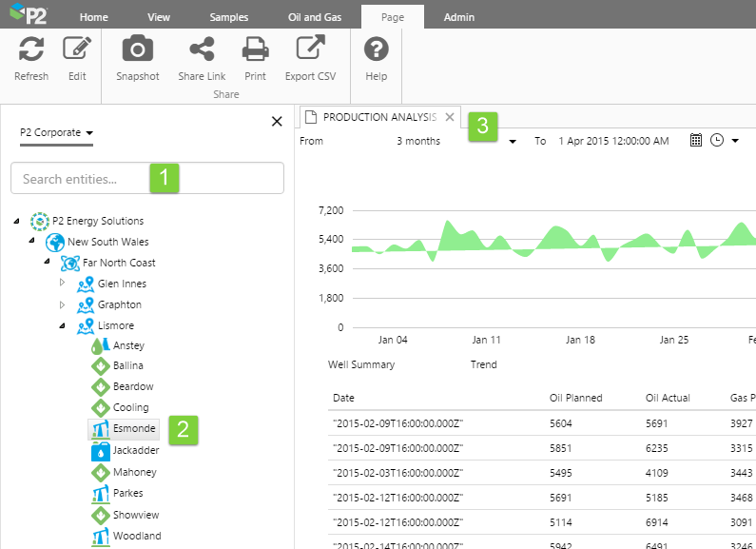
Task: Expand the Glen Innes tree node
Action: (x=64, y=284)
